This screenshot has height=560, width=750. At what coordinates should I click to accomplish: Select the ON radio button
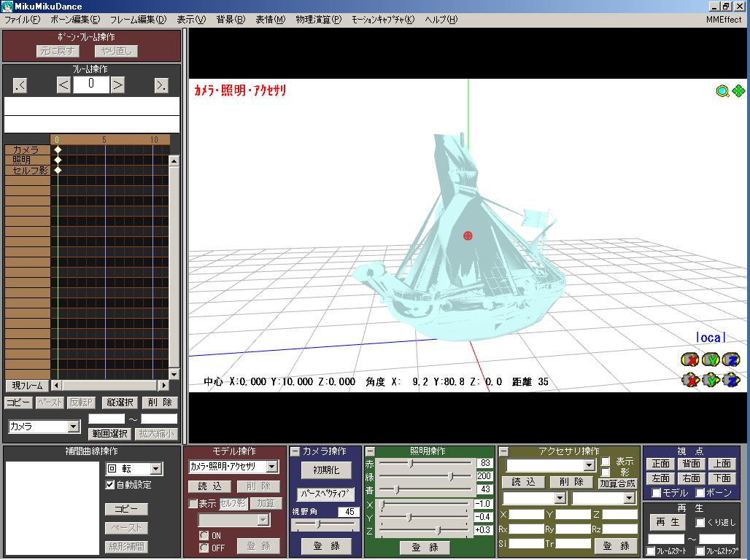point(204,535)
